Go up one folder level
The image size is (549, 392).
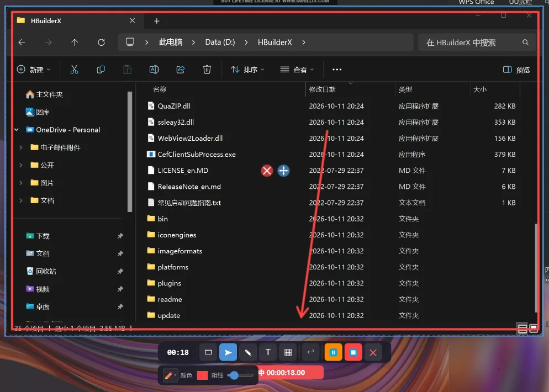tap(75, 43)
